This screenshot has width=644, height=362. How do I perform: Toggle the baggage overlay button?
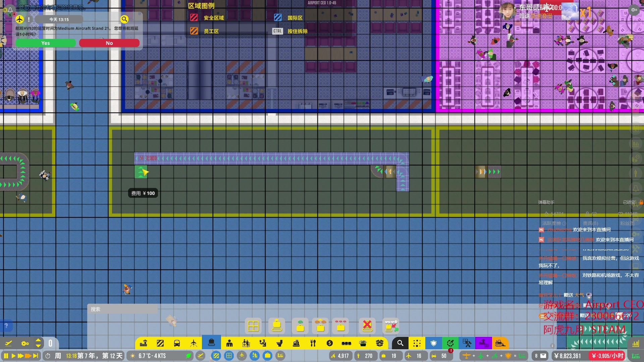pyautogui.click(x=268, y=356)
